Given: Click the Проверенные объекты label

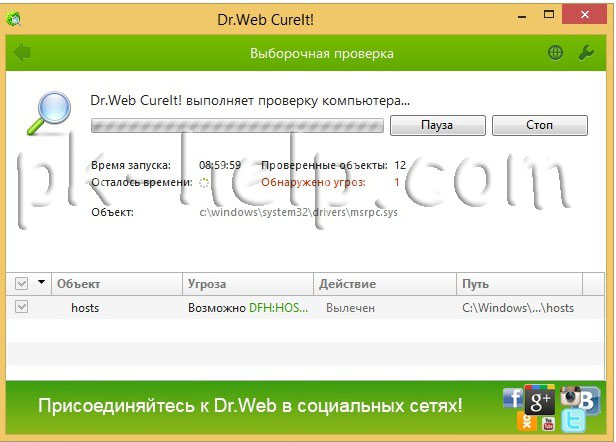Looking at the screenshot, I should click(324, 165).
